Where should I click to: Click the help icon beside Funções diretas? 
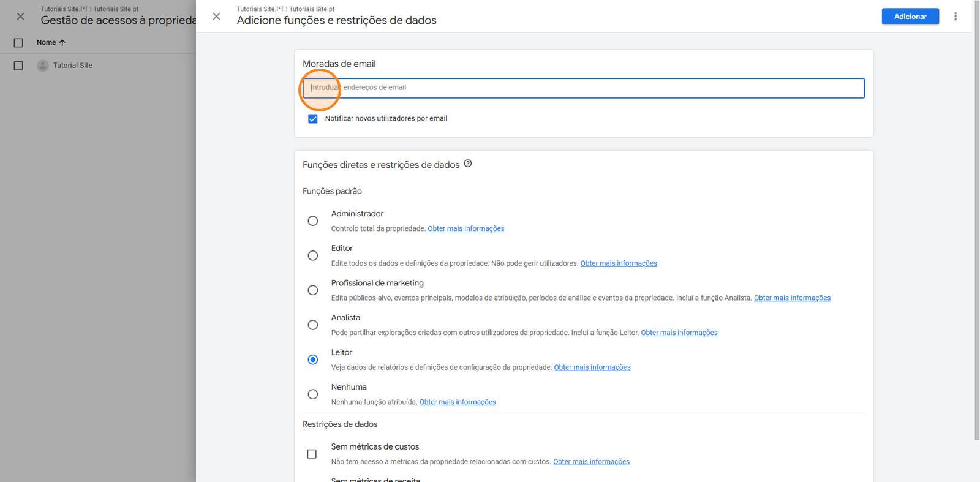click(468, 164)
